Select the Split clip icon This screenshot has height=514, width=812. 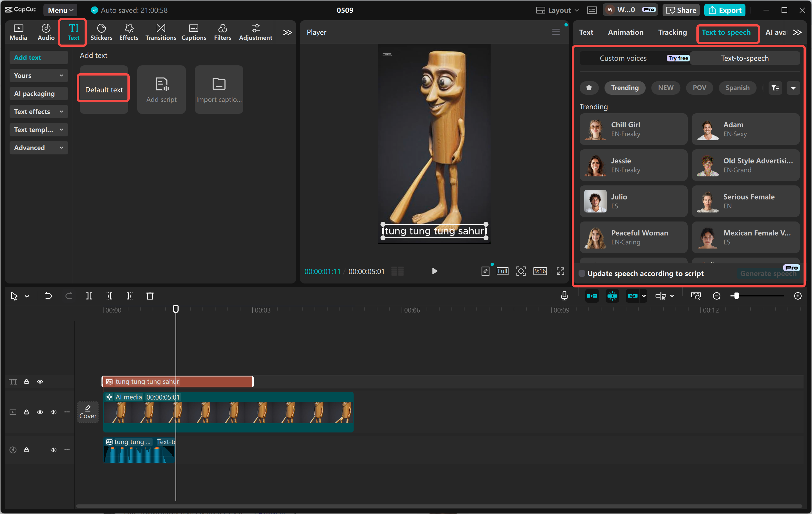(x=89, y=296)
